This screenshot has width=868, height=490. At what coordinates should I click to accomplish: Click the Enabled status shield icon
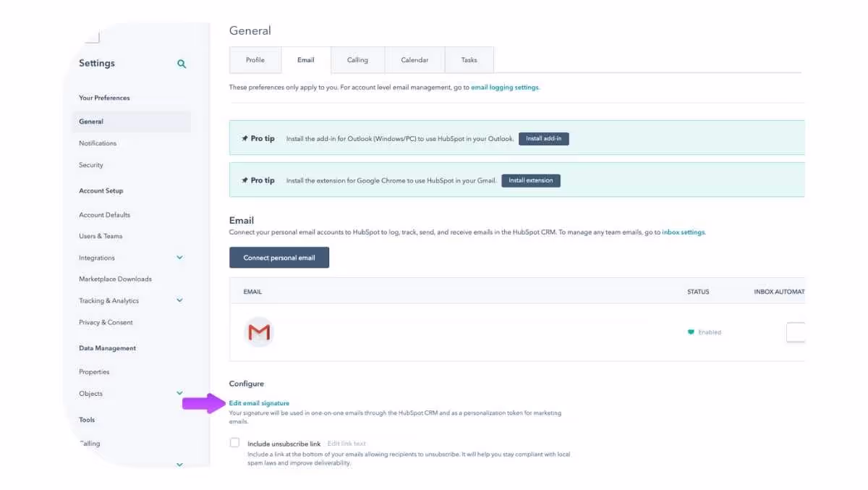pyautogui.click(x=691, y=332)
